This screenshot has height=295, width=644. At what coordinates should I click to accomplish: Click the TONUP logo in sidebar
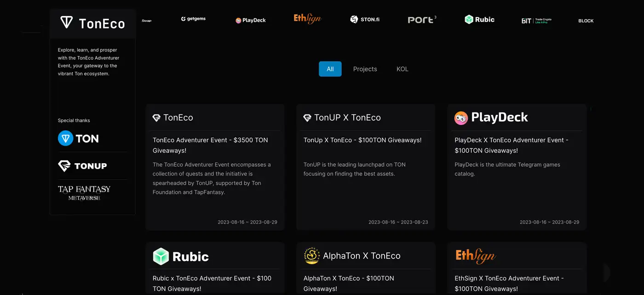point(82,166)
